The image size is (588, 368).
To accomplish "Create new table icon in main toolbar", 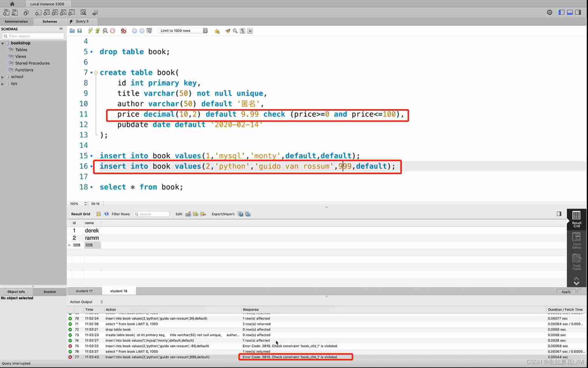I will pos(46,12).
